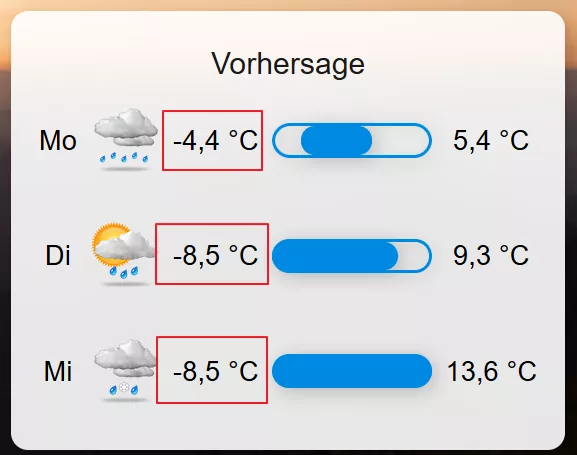Click Monday's rain cloud weather icon
The image size is (577, 455).
click(126, 140)
